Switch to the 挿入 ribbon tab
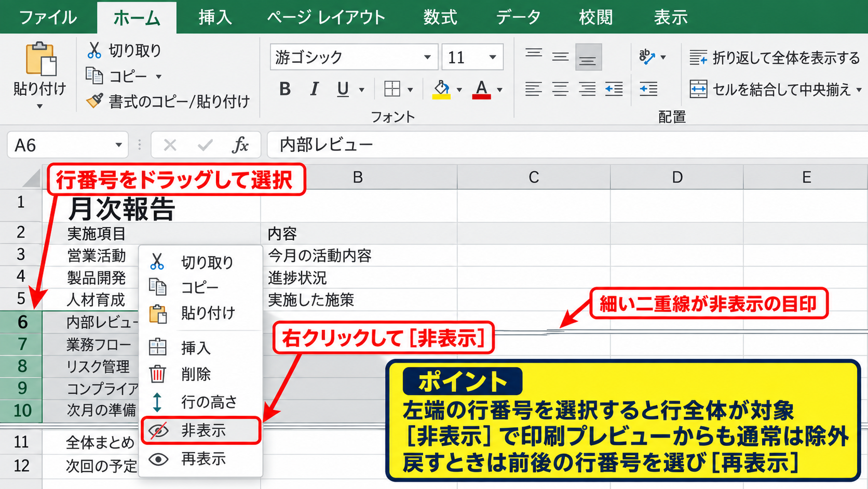 [215, 17]
